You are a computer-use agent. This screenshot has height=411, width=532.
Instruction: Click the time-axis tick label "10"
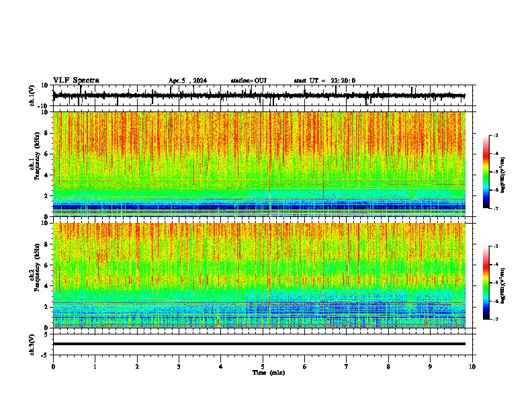click(472, 367)
